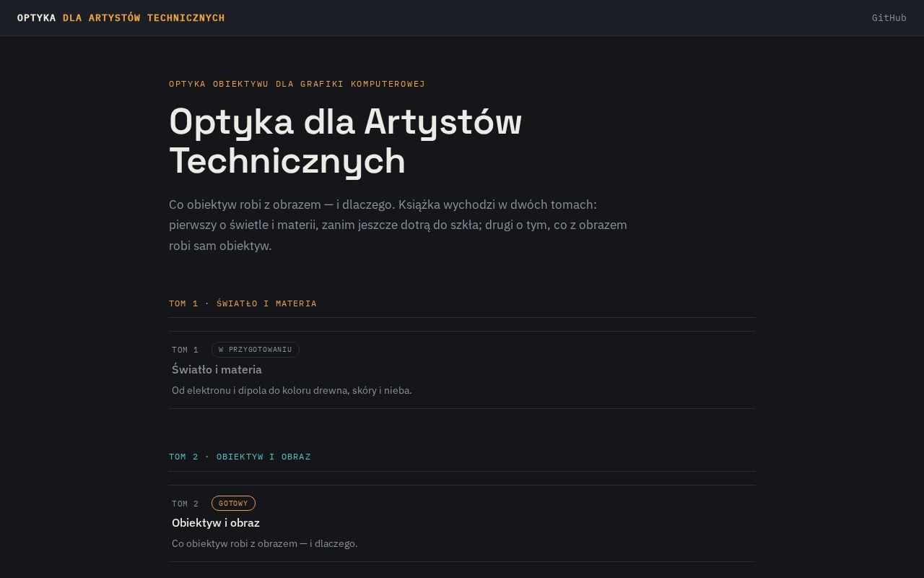Click the 'TOM 2 · OBIEKTYW I OBRAZ' section heading
The width and height of the screenshot is (924, 578).
(x=240, y=457)
